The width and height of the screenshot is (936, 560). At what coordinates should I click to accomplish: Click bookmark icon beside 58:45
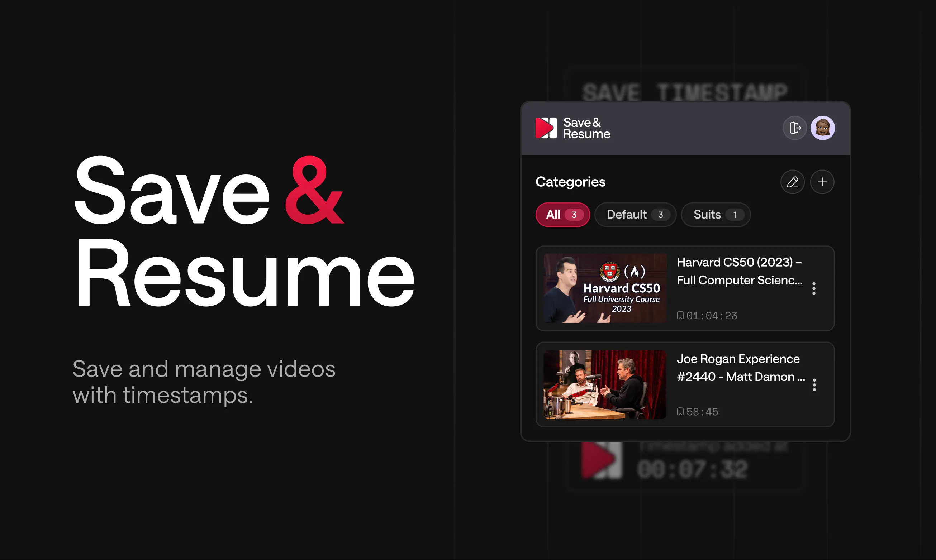point(680,412)
